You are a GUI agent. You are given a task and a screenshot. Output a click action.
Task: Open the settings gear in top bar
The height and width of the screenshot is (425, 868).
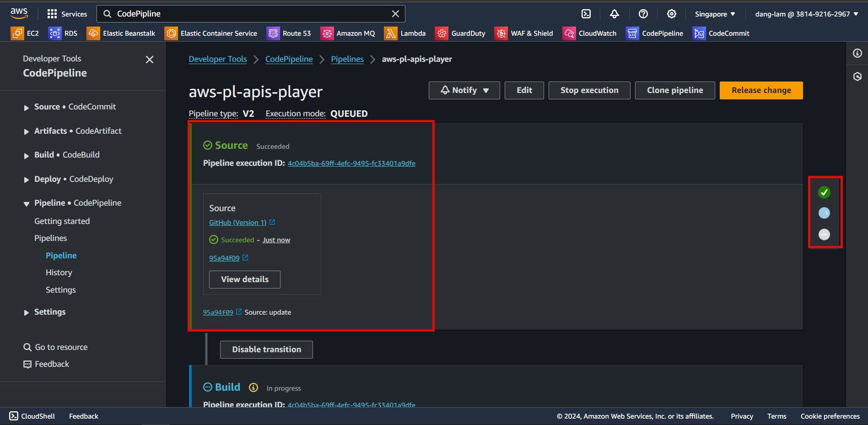click(x=671, y=14)
